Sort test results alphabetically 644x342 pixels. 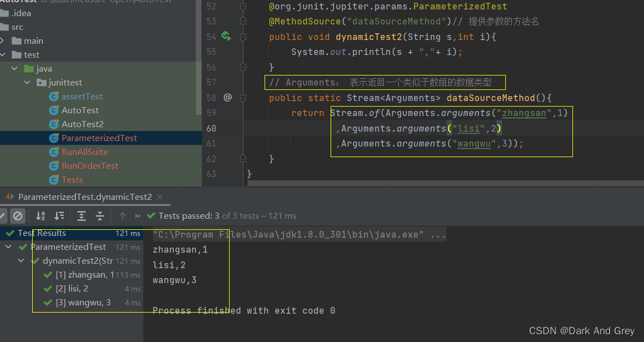[x=40, y=216]
